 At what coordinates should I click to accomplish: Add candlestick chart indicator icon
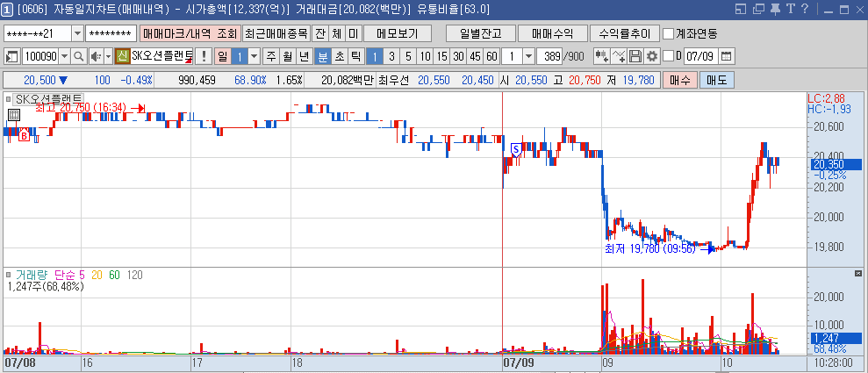click(x=602, y=56)
